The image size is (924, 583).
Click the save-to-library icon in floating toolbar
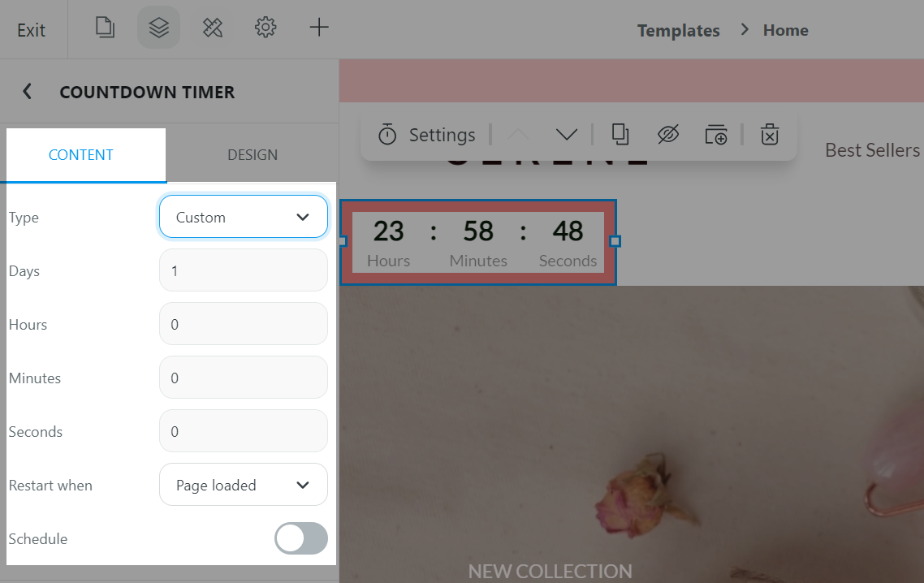tap(716, 135)
